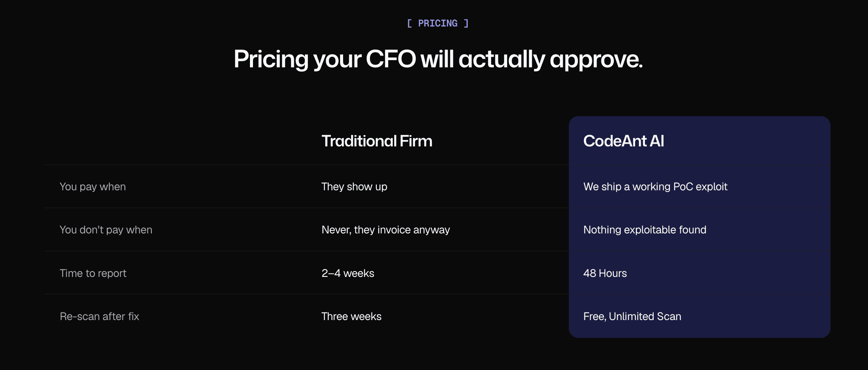Click the opening bracket before PRICING
This screenshot has height=370, width=868.
point(409,23)
